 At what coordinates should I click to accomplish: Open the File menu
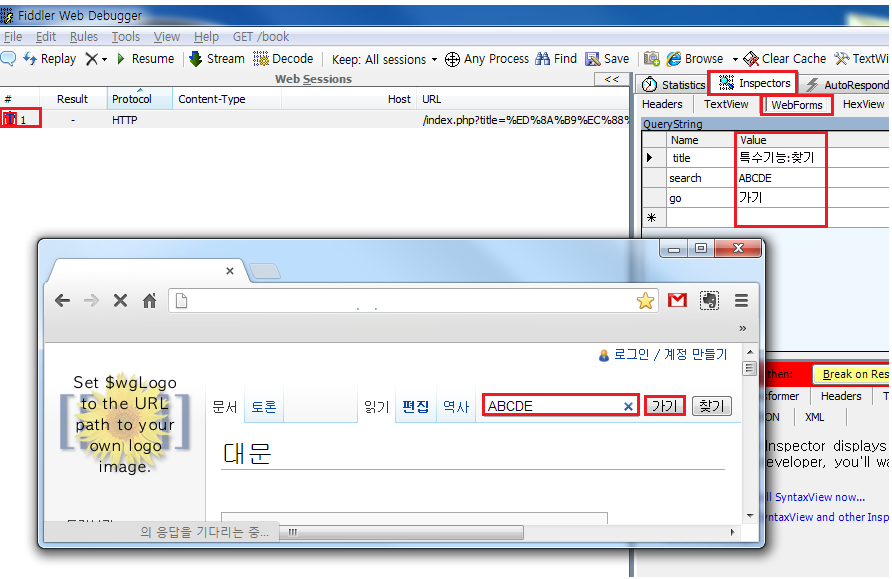coord(13,37)
